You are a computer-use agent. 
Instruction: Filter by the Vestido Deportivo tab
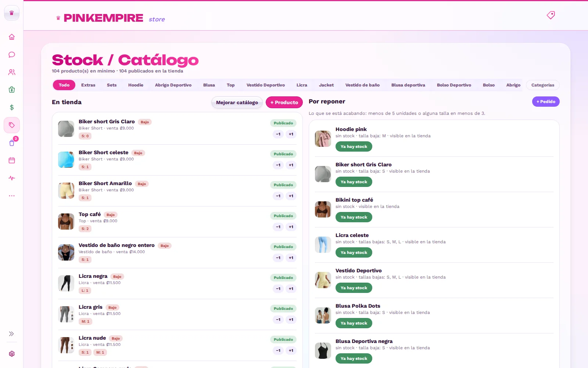pos(266,85)
